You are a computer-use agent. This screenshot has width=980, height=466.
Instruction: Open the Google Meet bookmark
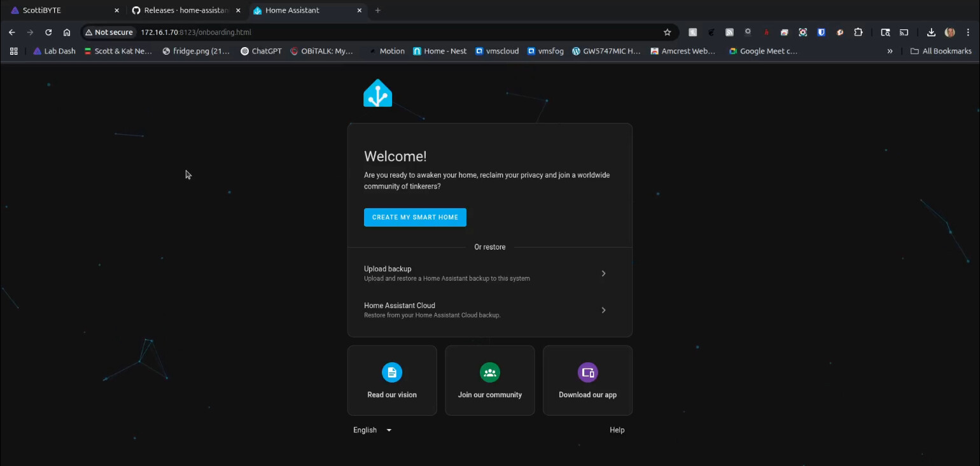pyautogui.click(x=763, y=51)
